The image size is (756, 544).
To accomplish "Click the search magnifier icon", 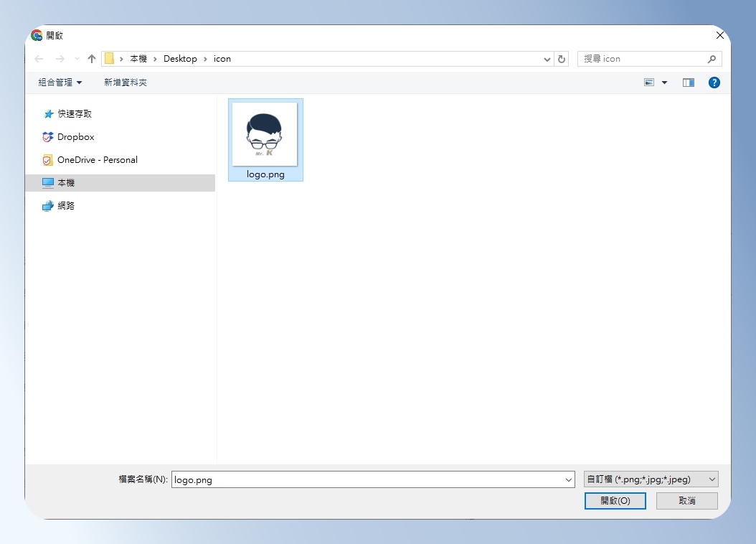I will [712, 59].
